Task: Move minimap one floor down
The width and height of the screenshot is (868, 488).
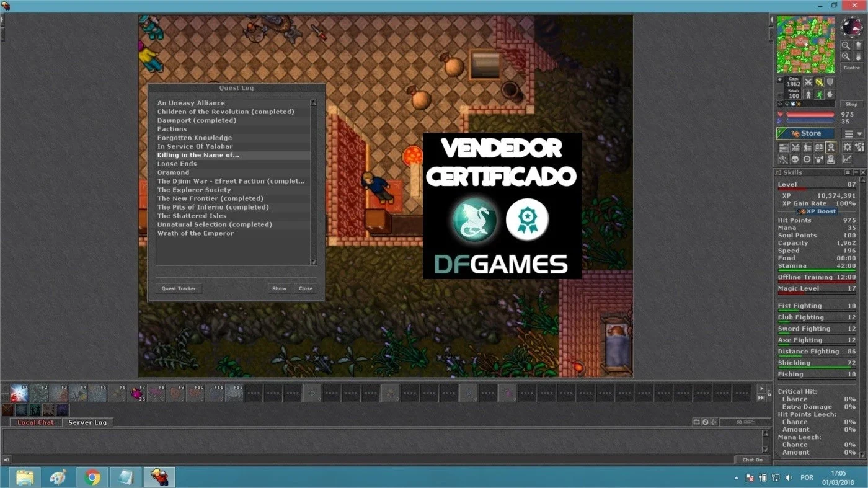Action: point(859,56)
